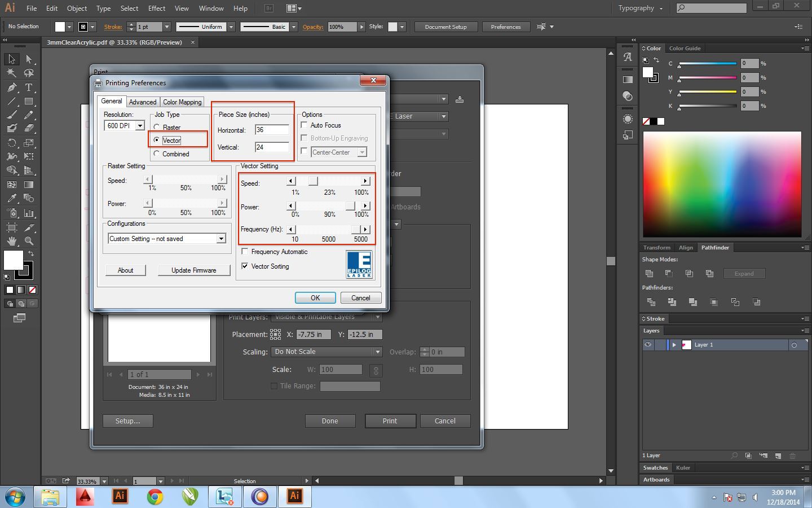Image resolution: width=812 pixels, height=508 pixels.
Task: Check the Center-Center option box
Action: [x=304, y=151]
